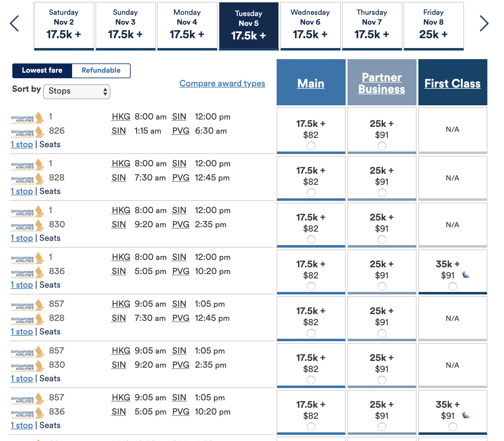This screenshot has width=504, height=441.
Task: Open the Compare award types link
Action: (x=222, y=83)
